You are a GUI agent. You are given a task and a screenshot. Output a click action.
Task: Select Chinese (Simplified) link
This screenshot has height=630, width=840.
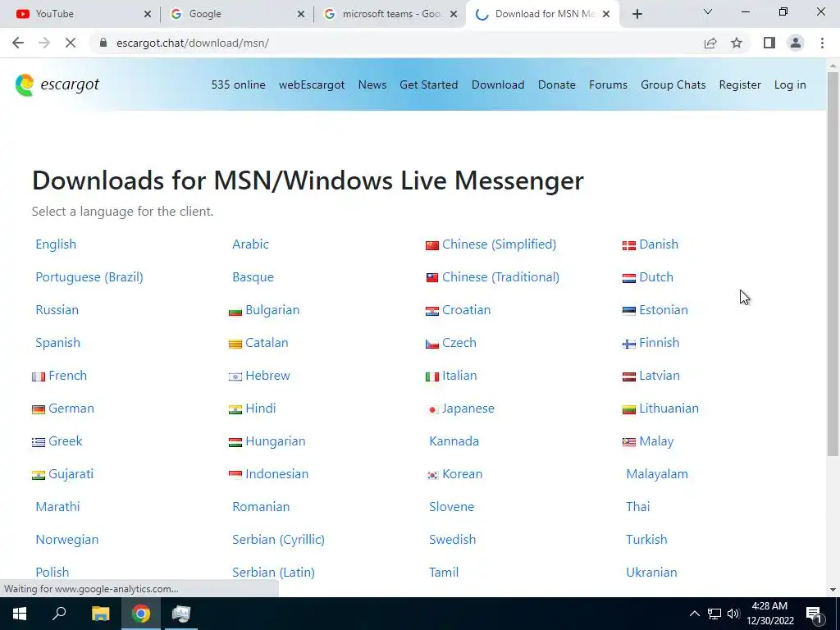click(500, 244)
